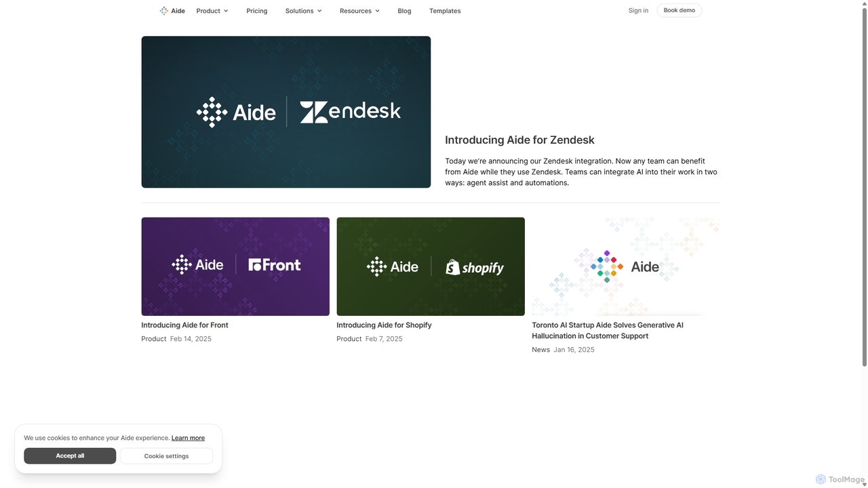Image resolution: width=868 pixels, height=488 pixels.
Task: Expand the Product dropdown menu
Action: (x=212, y=11)
